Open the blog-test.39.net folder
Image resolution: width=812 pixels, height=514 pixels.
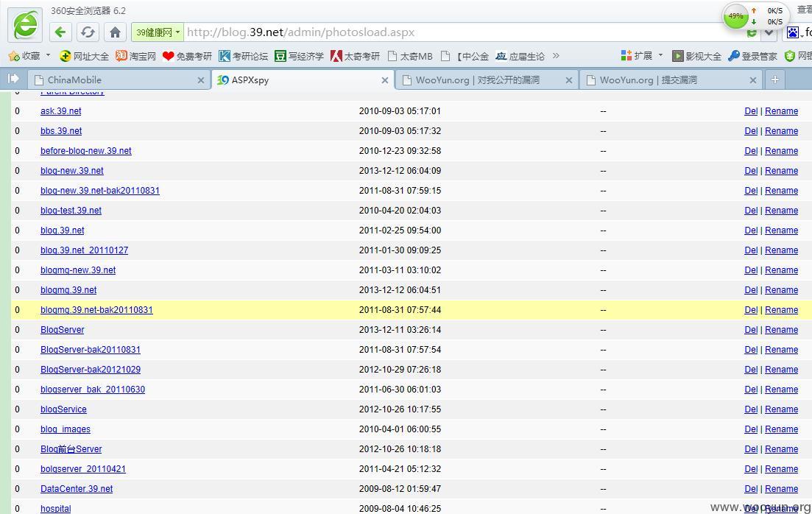(x=71, y=211)
